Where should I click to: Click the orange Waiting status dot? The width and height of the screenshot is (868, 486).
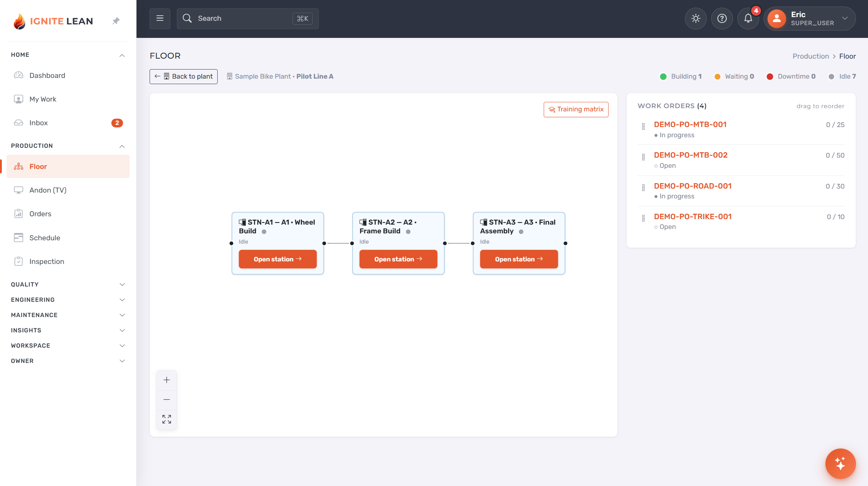coord(717,76)
